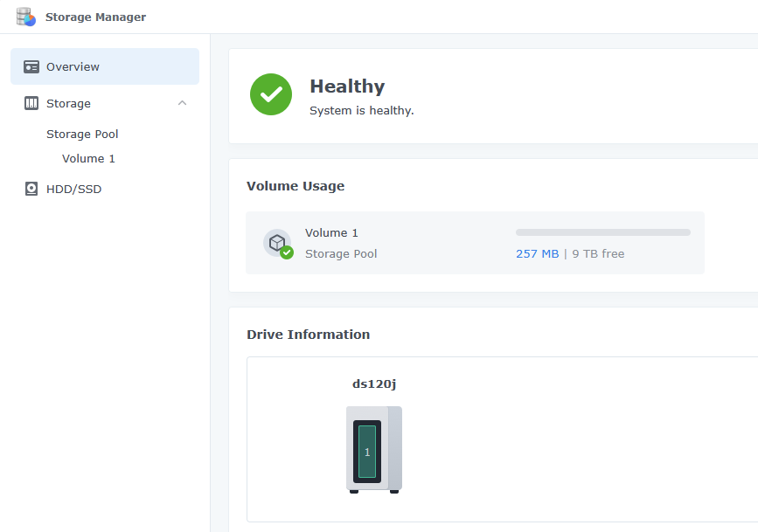The width and height of the screenshot is (758, 532).
Task: Click the Volume 1 usage progress bar
Action: pos(602,232)
